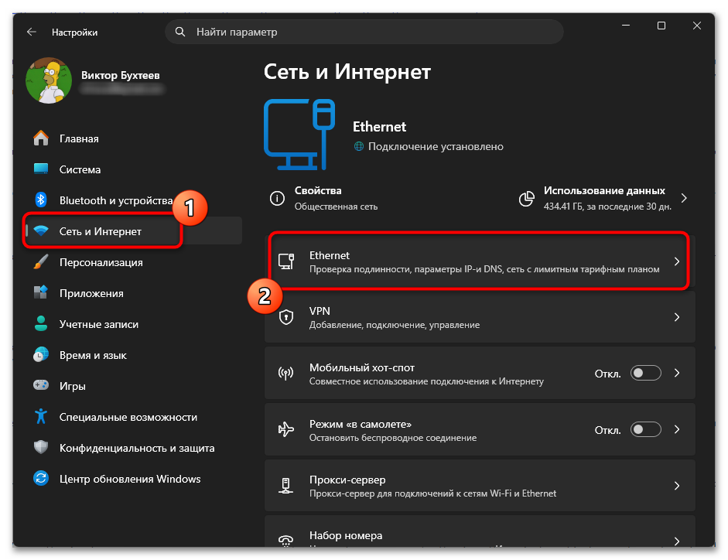This screenshot has width=728, height=560.
Task: Click the Конфиденциальность shield icon
Action: (41, 448)
